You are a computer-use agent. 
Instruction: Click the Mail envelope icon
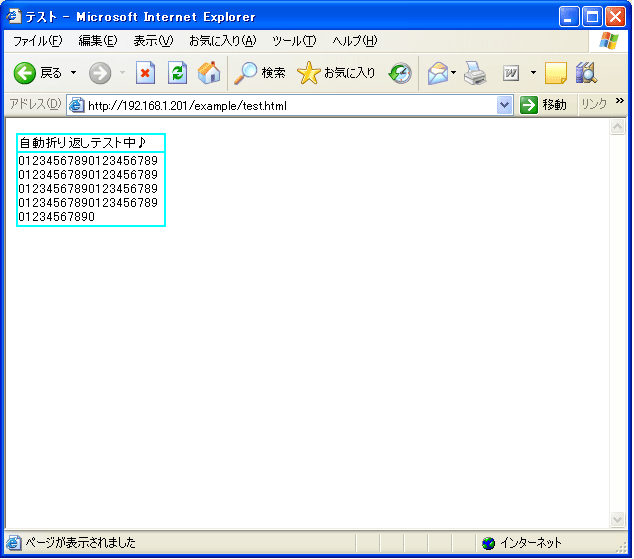(437, 73)
